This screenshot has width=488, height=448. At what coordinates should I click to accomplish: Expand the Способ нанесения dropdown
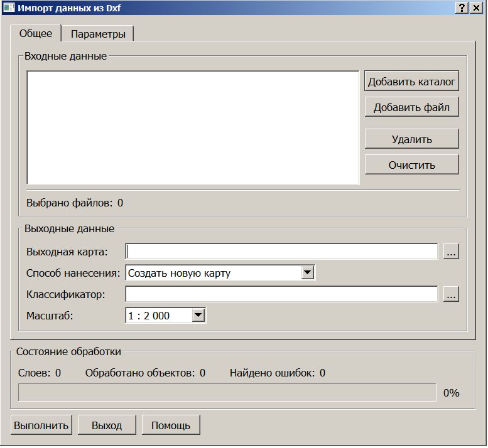coord(308,273)
